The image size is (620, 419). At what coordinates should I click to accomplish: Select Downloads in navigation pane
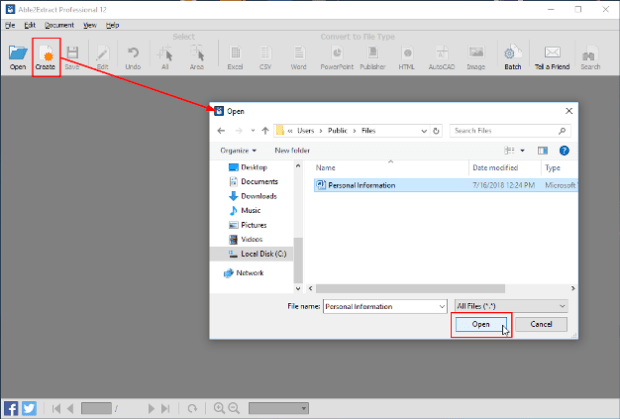(253, 196)
